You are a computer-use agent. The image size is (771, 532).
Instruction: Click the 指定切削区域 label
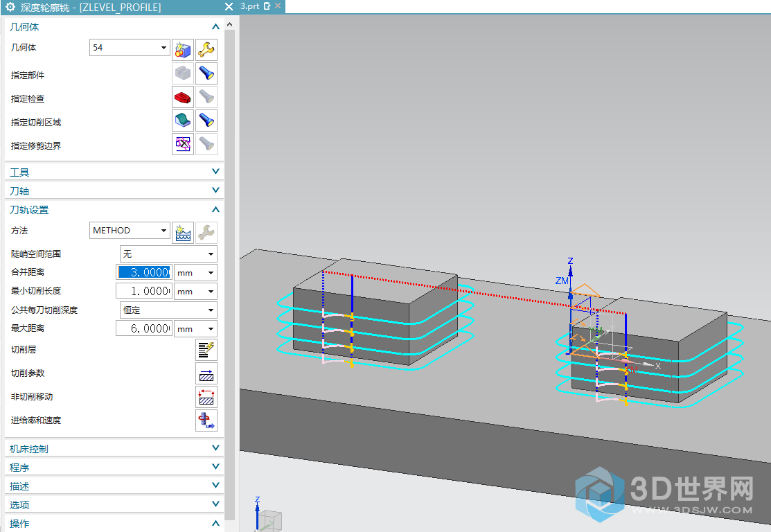point(36,123)
